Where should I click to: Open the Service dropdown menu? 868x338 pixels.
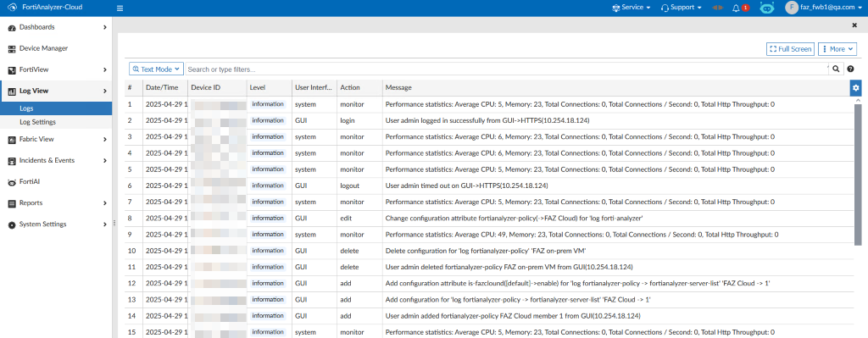click(x=631, y=8)
